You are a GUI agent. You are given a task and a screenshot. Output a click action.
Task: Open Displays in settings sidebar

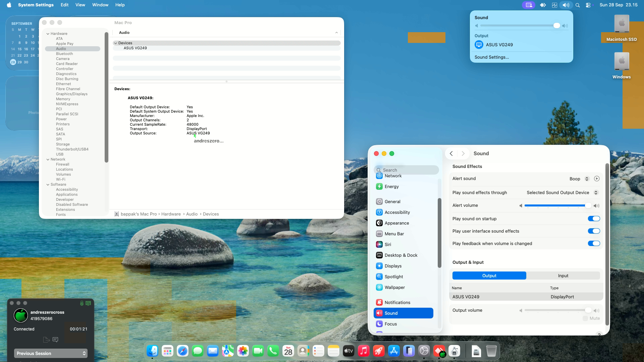point(404,266)
